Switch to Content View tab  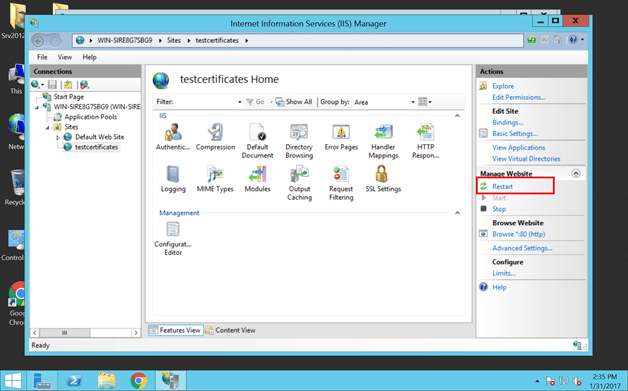click(231, 331)
